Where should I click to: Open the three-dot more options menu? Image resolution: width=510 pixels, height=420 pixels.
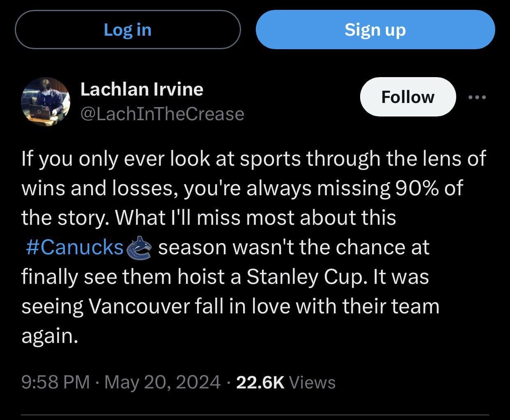(477, 97)
